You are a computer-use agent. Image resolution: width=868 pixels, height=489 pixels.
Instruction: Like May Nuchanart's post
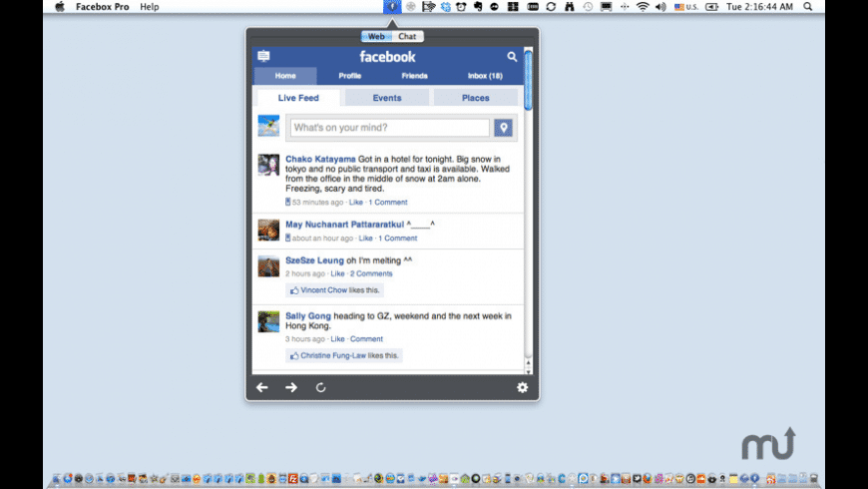click(365, 239)
